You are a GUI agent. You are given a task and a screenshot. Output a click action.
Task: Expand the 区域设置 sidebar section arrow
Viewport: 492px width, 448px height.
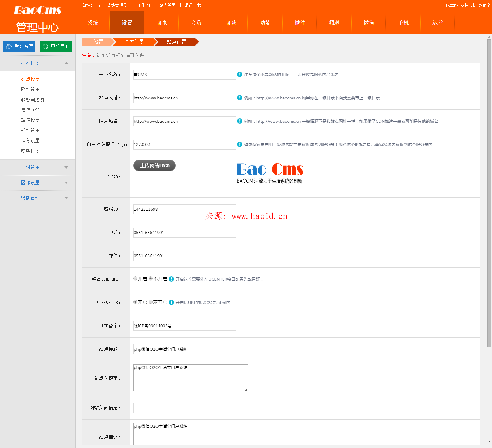66,182
